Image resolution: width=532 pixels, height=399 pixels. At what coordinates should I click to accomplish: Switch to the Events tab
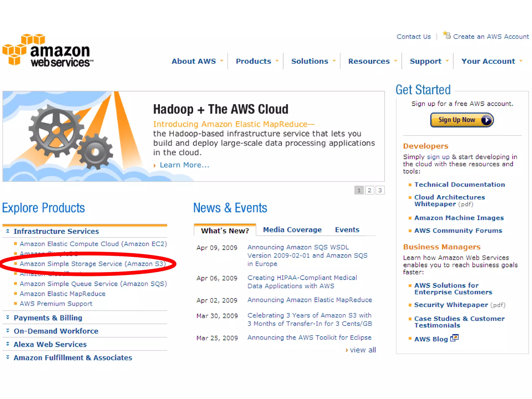347,230
